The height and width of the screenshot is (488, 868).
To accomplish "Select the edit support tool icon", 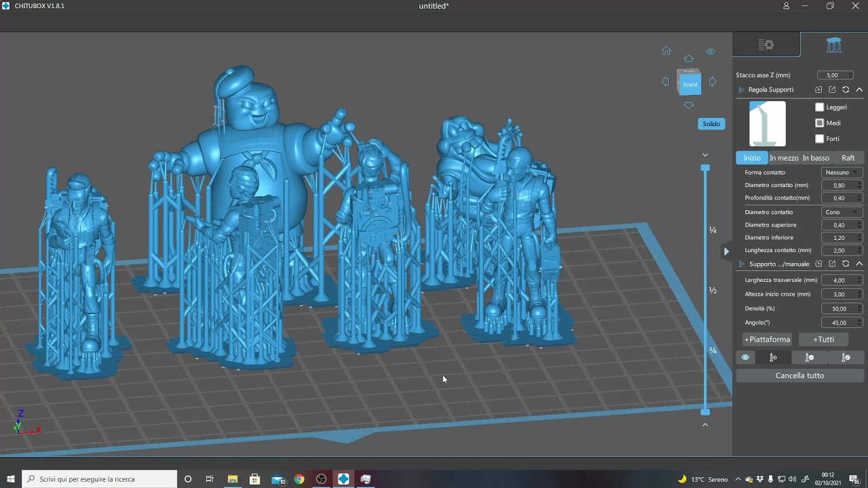I will (x=846, y=358).
